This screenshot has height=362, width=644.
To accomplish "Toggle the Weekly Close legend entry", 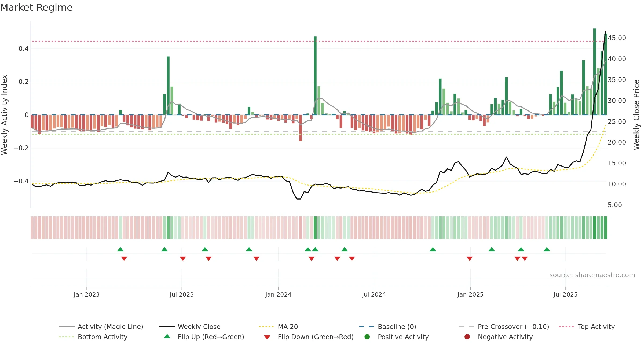I will [x=190, y=327].
